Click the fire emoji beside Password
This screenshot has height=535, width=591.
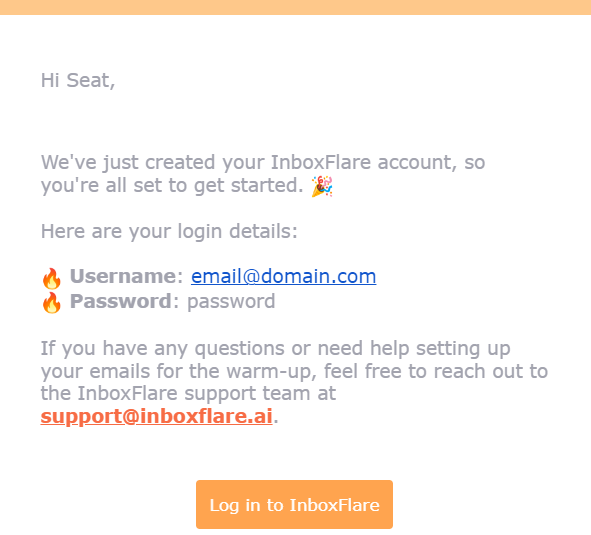click(51, 302)
